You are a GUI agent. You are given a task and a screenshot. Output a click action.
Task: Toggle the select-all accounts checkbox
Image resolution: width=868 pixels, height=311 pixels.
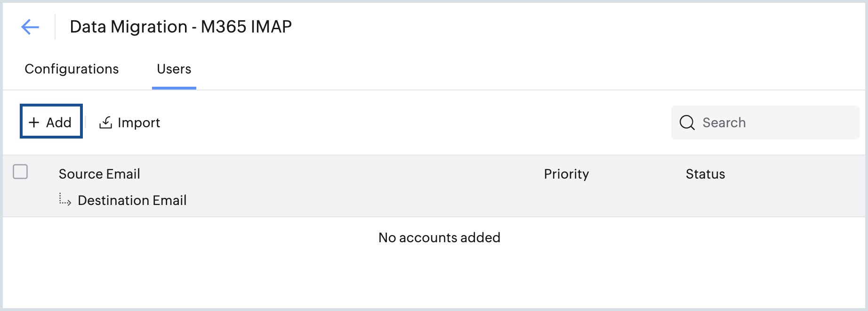tap(20, 172)
